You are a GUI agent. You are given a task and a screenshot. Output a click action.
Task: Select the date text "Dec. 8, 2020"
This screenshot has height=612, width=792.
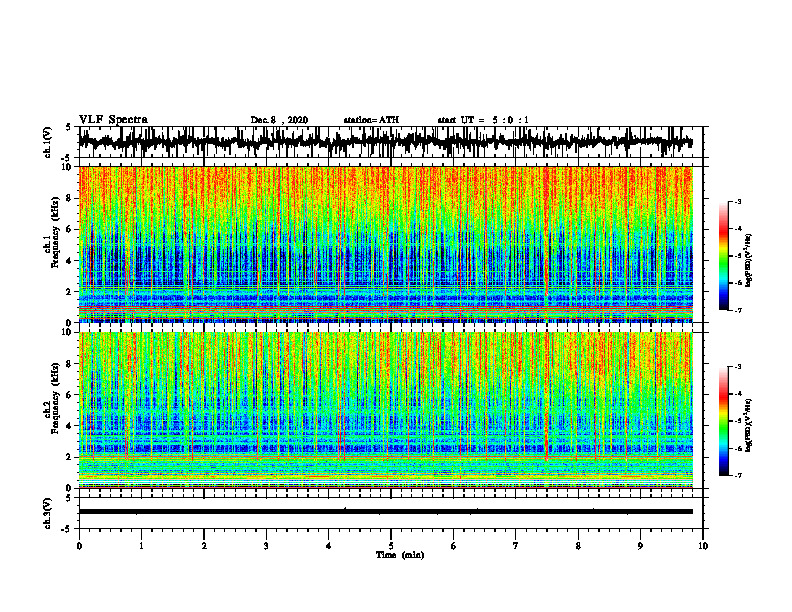point(279,120)
